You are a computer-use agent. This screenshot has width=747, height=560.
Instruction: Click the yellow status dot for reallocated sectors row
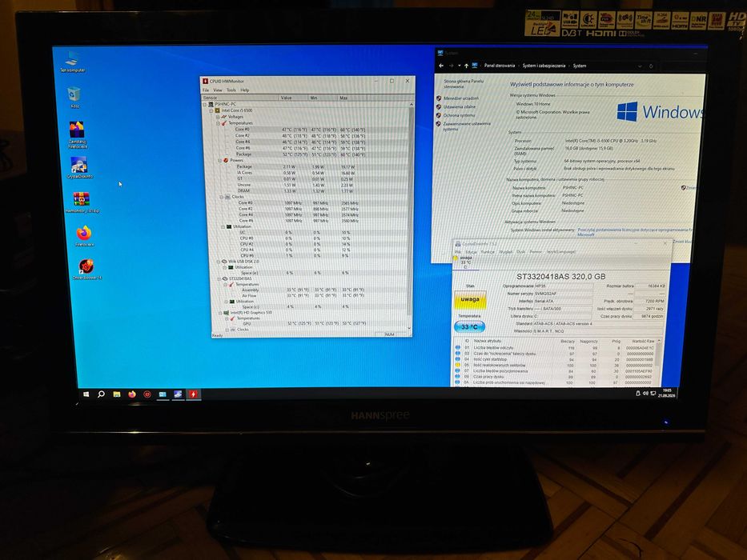(458, 365)
